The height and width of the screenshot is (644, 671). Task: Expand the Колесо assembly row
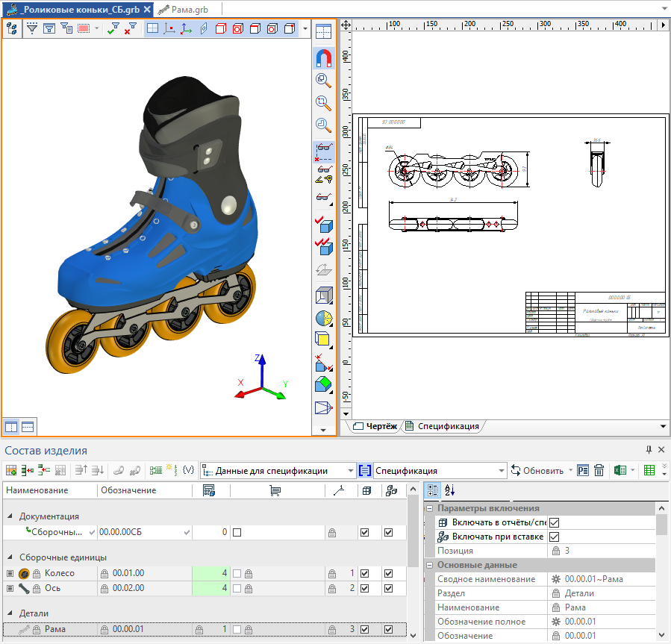10,574
